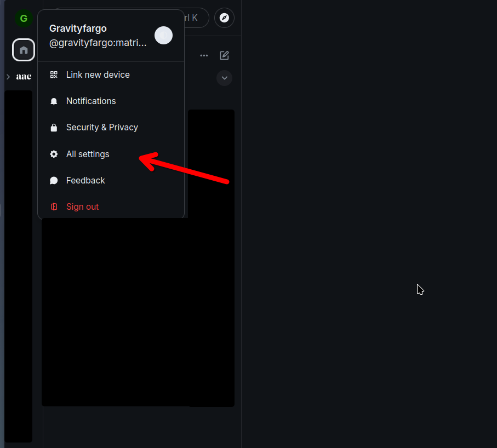Viewport: 497px width, 448px height.
Task: Click the @gravityfargo Matrix user ID
Action: click(98, 43)
